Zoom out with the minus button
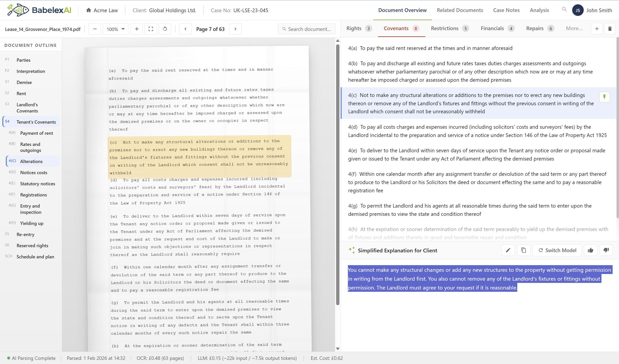This screenshot has width=619, height=364. click(95, 29)
